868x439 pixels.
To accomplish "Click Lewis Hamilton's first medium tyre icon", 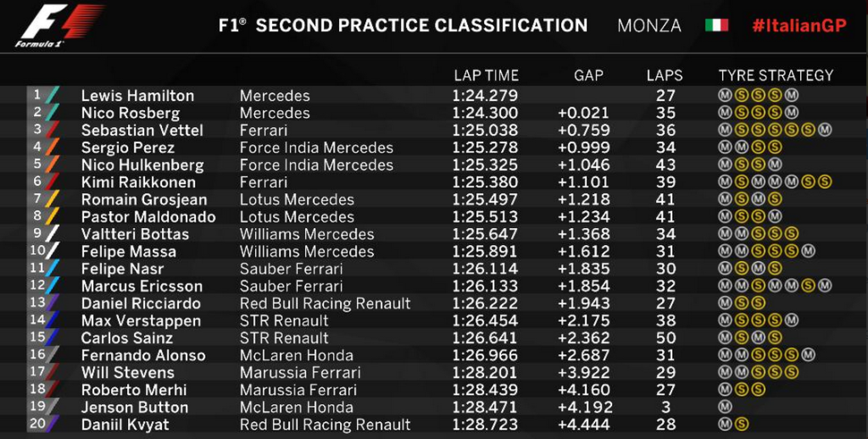I will (x=725, y=96).
